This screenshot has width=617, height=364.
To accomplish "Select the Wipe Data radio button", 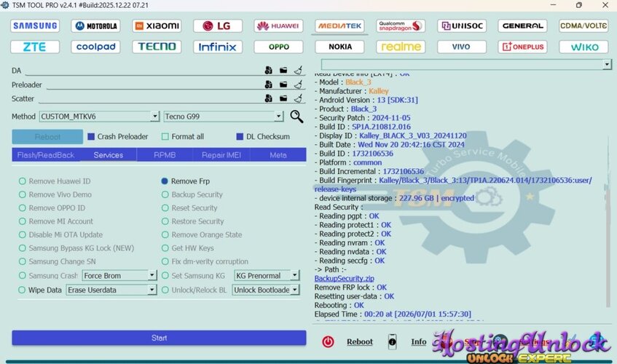I will pos(22,290).
